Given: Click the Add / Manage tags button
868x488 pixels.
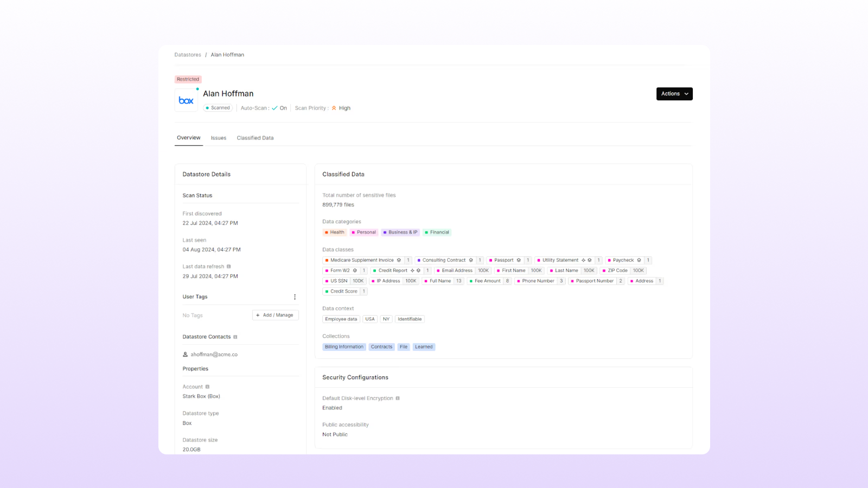Looking at the screenshot, I should (275, 315).
